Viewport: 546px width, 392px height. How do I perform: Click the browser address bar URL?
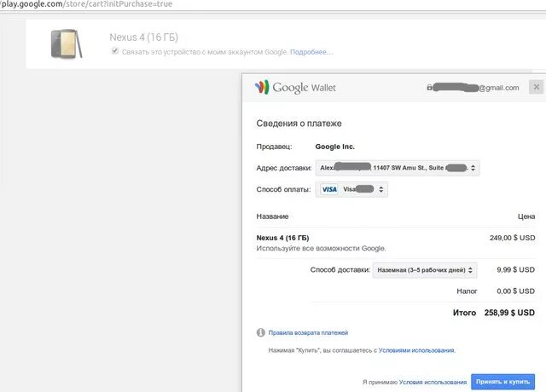pos(86,4)
